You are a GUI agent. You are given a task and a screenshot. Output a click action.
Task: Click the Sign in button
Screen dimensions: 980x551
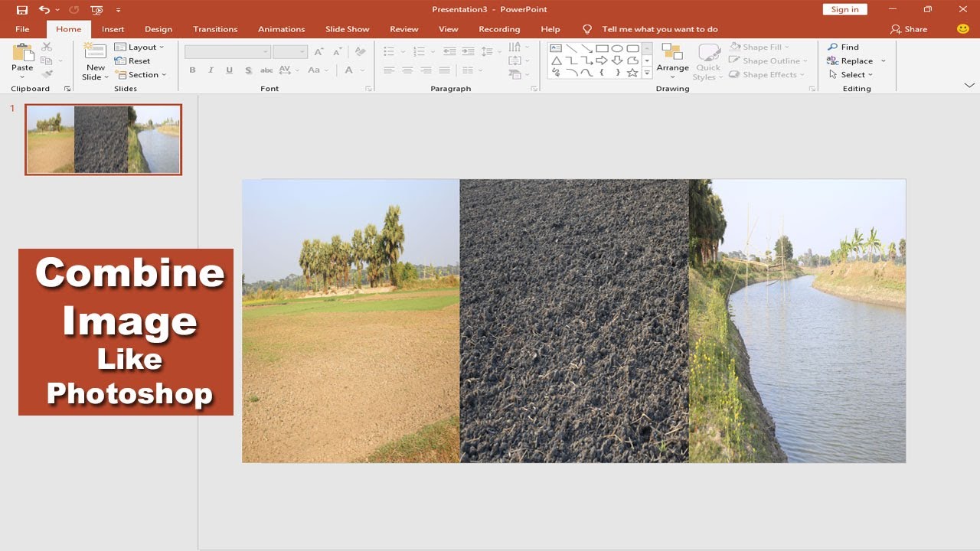pos(844,9)
